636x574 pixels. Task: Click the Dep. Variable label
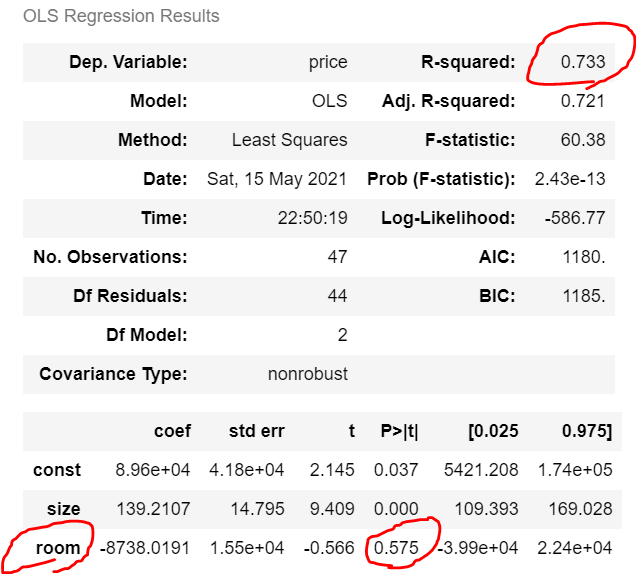click(x=128, y=62)
